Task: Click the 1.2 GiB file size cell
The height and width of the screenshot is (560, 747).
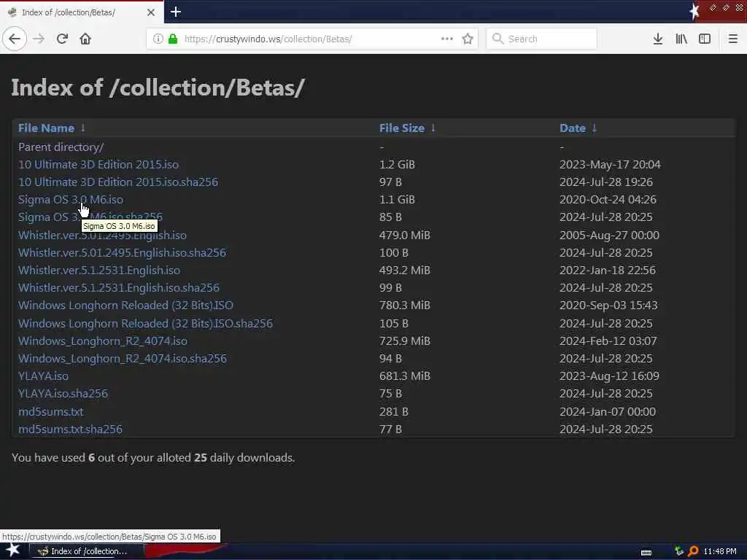Action: (x=397, y=165)
